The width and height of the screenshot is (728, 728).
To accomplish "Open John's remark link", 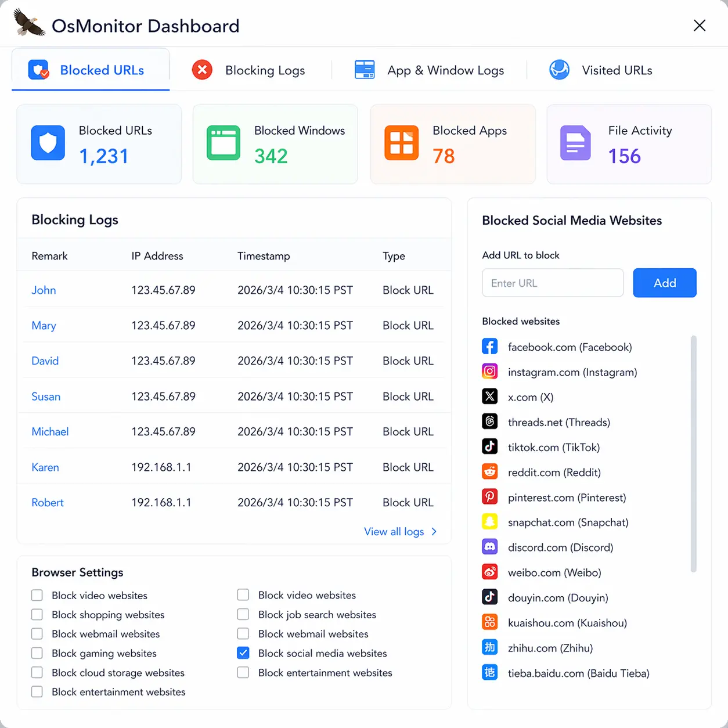I will (x=44, y=290).
